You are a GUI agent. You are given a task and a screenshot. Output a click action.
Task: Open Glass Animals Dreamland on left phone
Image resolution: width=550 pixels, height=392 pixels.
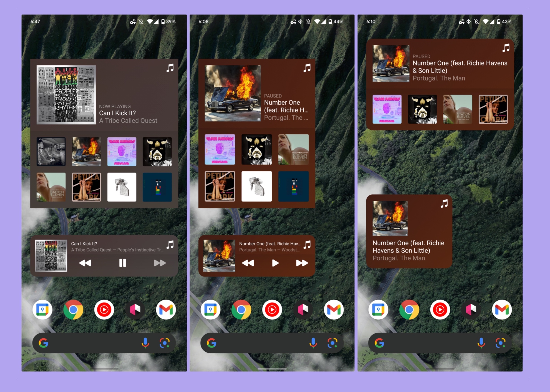(122, 152)
